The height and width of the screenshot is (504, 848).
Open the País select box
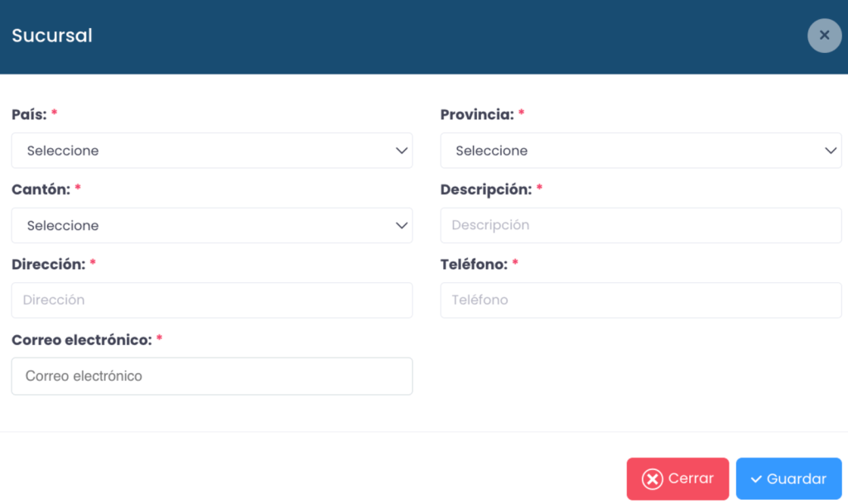pos(211,151)
